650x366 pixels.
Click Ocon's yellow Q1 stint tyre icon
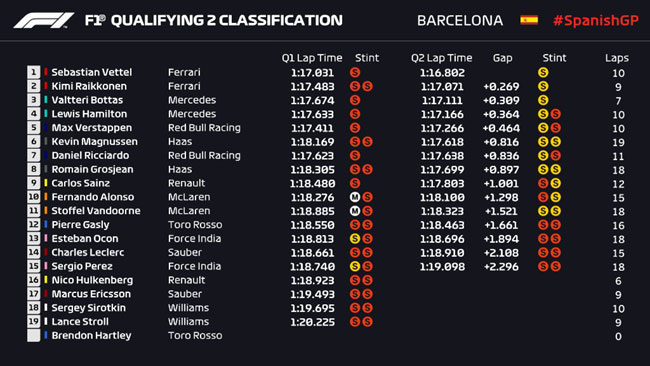[354, 239]
